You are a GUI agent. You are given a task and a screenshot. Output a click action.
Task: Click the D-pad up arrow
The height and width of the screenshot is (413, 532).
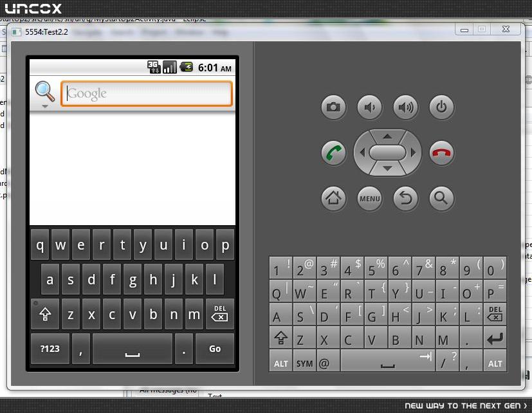pyautogui.click(x=387, y=136)
